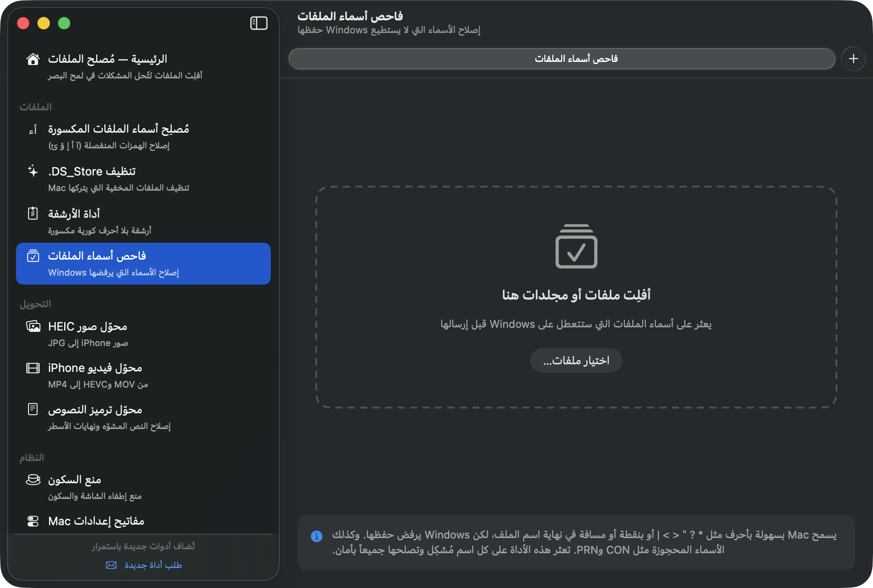Select the highlighted فاحص أسماء الملفات sidebar item
The height and width of the screenshot is (588, 873).
[x=143, y=264]
